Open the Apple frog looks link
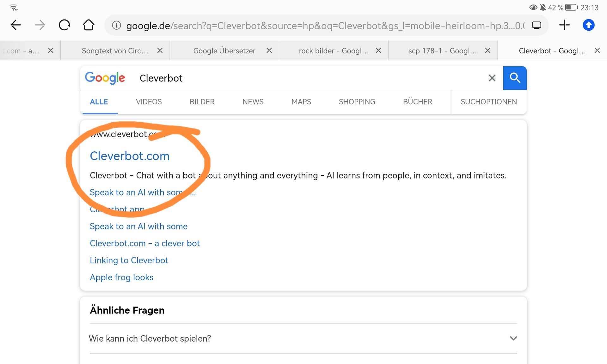Viewport: 607px width, 364px height. [x=121, y=277]
